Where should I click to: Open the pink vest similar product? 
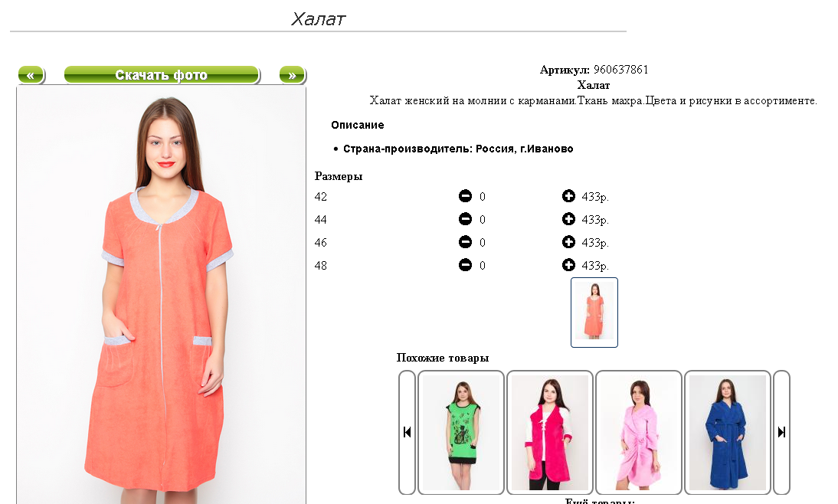(549, 432)
